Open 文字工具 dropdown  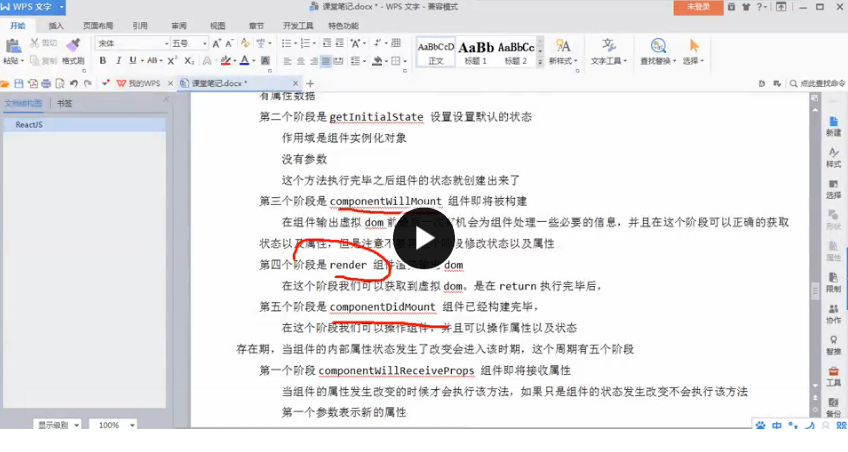click(608, 61)
